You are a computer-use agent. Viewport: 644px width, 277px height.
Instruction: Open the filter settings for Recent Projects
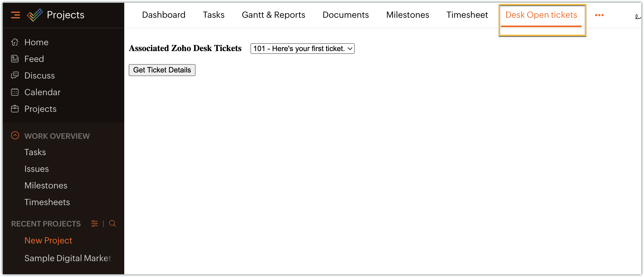tap(94, 223)
